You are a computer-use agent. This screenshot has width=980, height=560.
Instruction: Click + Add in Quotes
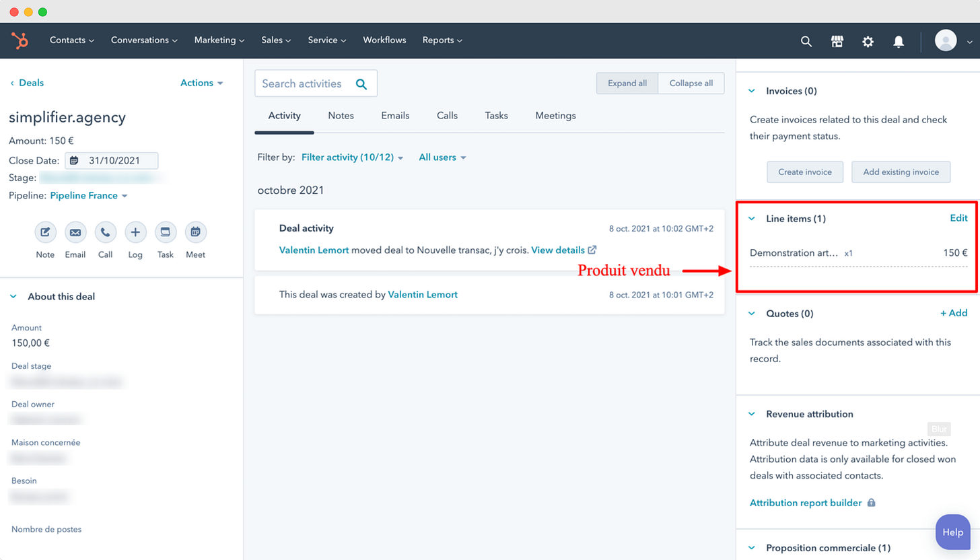[954, 313]
